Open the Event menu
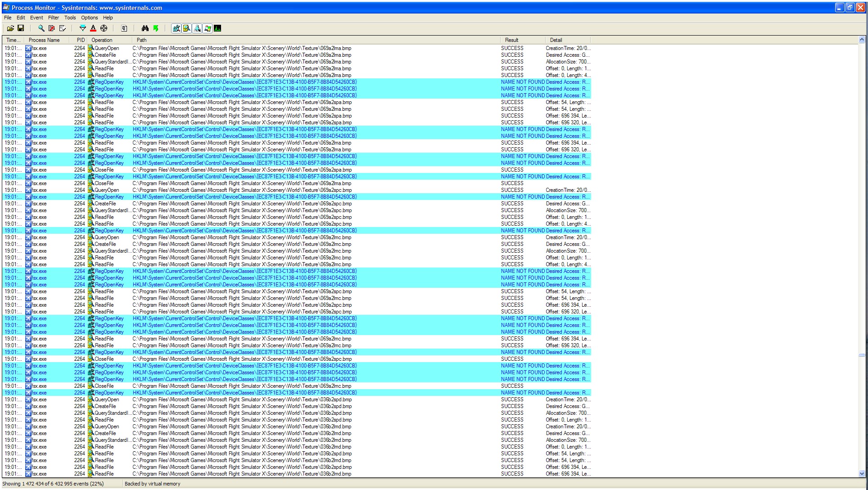 (x=36, y=18)
